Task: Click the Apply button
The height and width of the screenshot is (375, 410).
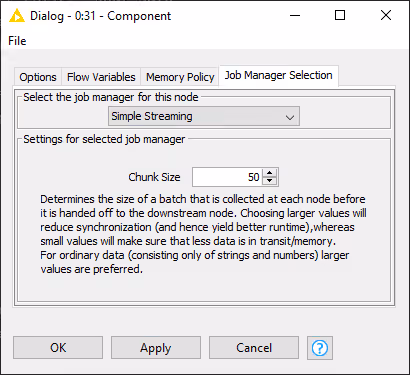Action: tap(156, 348)
